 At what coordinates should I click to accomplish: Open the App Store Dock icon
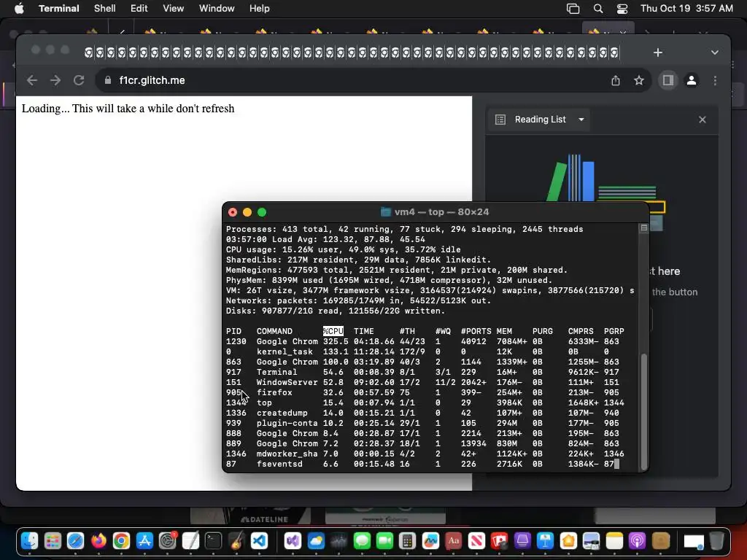[144, 542]
